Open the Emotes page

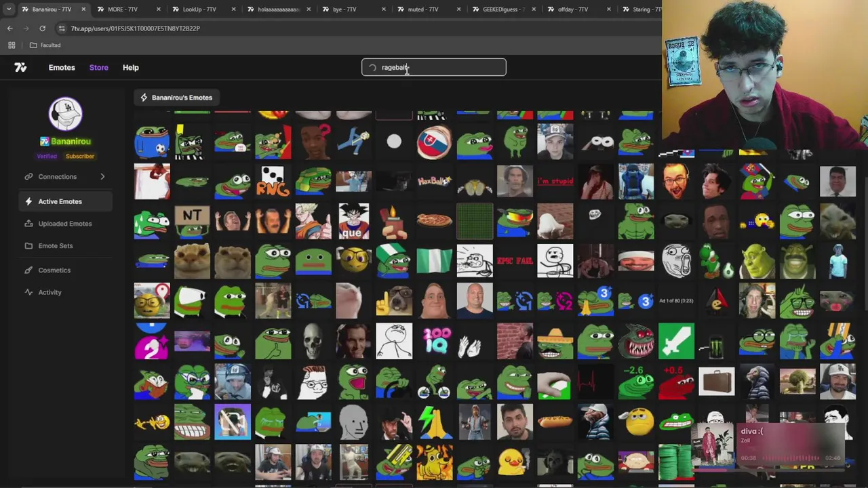(62, 67)
